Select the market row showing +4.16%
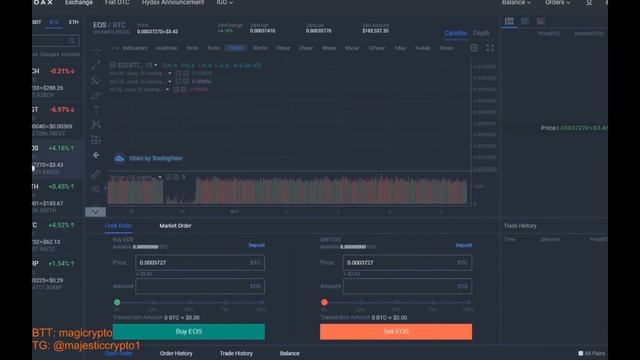Image resolution: width=640 pixels, height=360 pixels. pos(57,160)
